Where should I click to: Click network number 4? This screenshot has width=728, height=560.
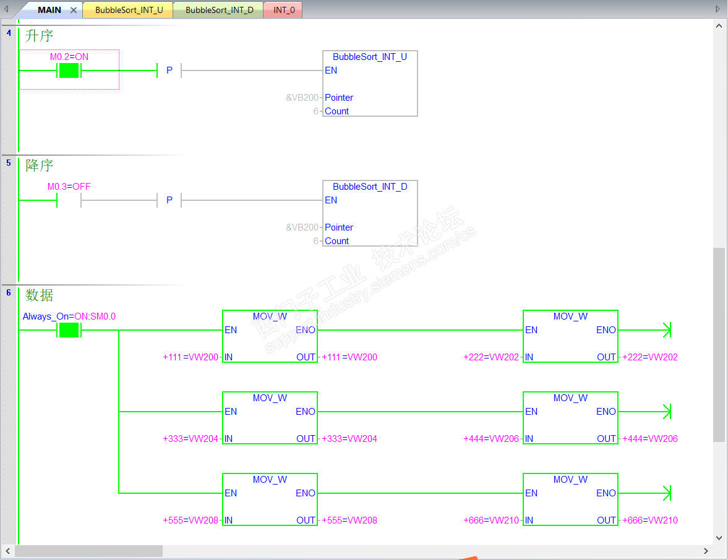(x=9, y=33)
